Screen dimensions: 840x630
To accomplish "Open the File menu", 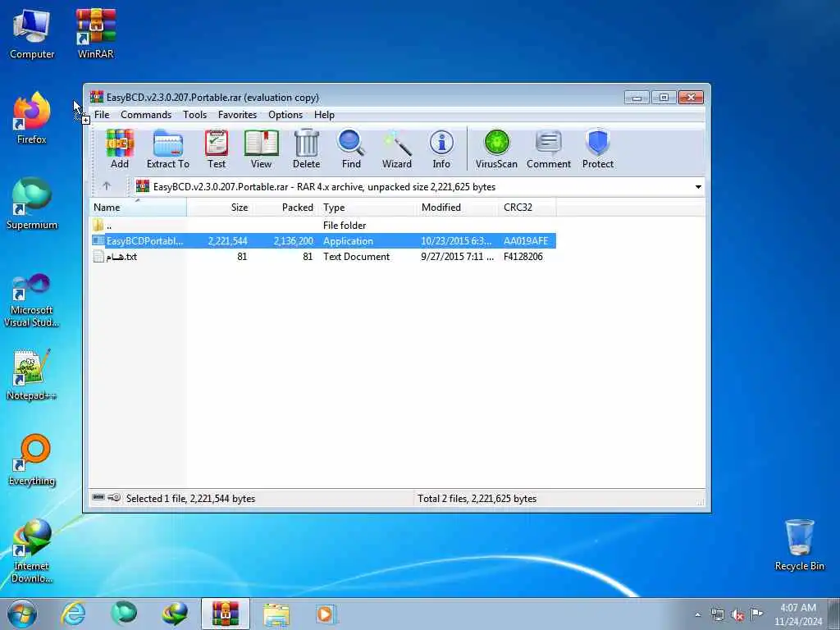I will [102, 115].
